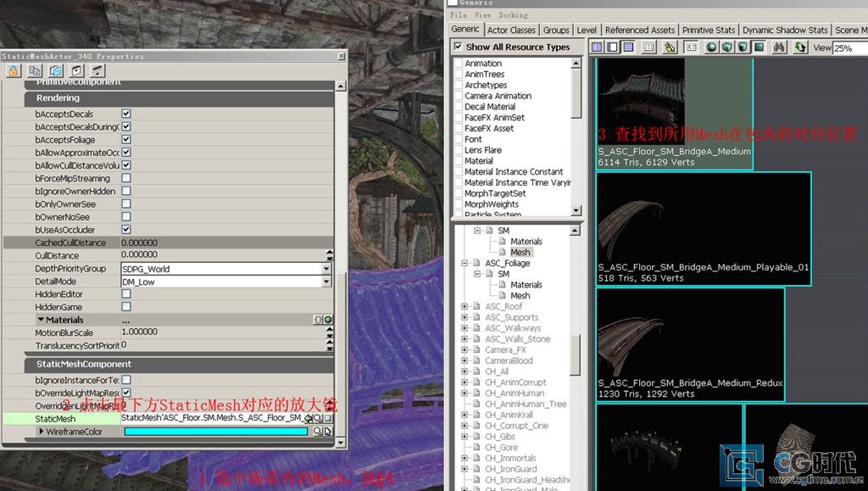The height and width of the screenshot is (491, 868).
Task: Click the pointer pick-color icon in WireframeColor row
Action: 327,432
